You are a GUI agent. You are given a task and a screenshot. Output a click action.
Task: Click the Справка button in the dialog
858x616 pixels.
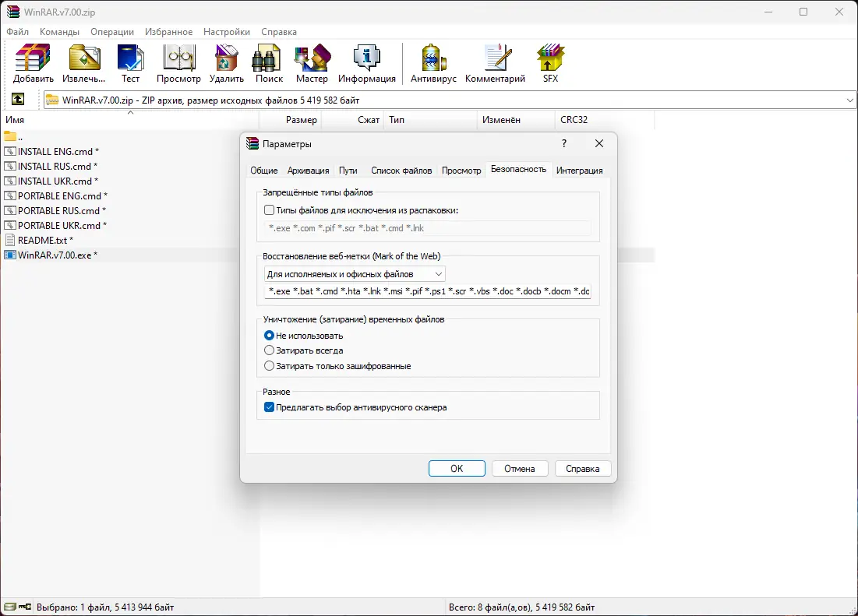pyautogui.click(x=583, y=468)
